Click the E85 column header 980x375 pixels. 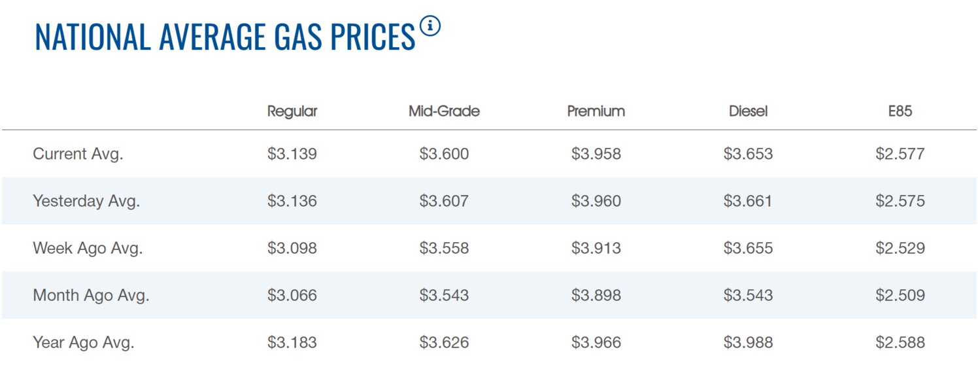tap(900, 111)
